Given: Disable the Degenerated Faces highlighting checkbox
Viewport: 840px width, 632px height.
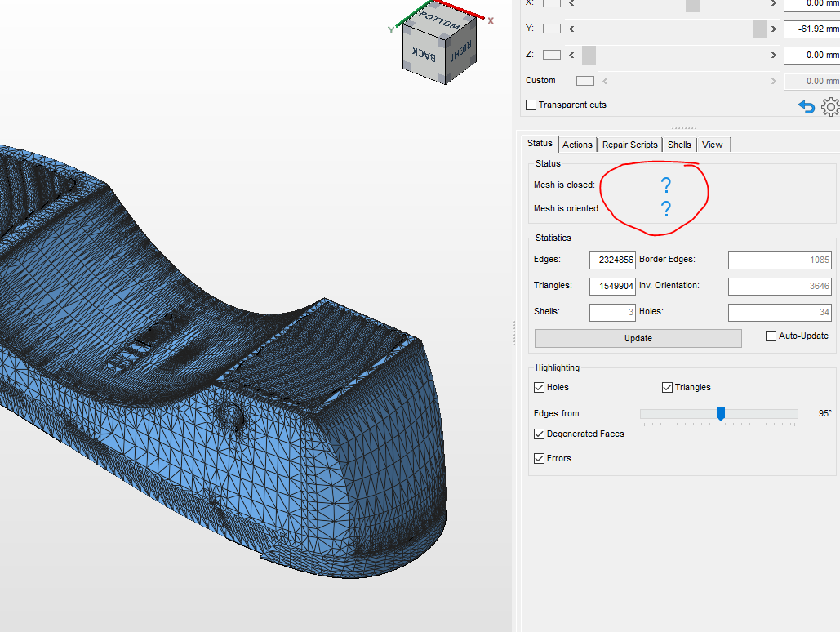Looking at the screenshot, I should 539,434.
